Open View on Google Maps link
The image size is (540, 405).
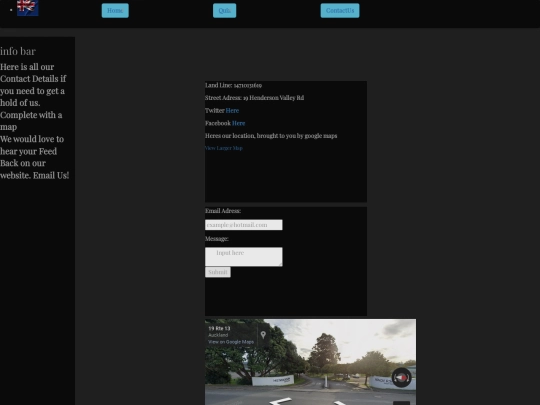click(231, 342)
